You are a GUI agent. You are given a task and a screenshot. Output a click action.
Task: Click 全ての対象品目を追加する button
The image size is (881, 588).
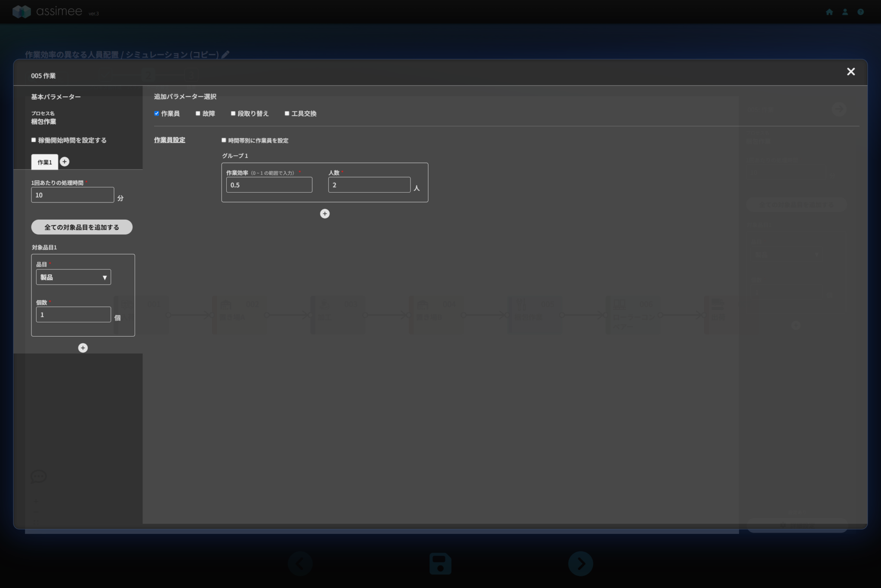click(x=82, y=227)
